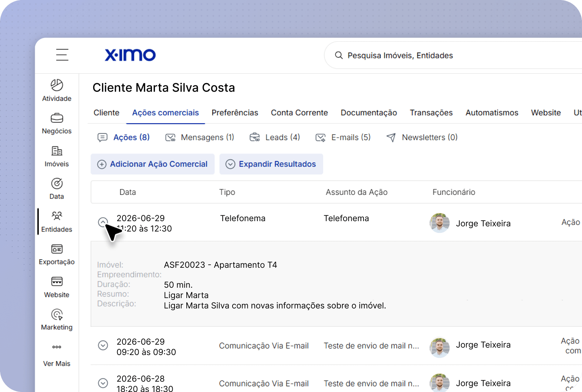Click Teste de envio subject in 09:20 row
The image size is (582, 392).
pyautogui.click(x=372, y=346)
